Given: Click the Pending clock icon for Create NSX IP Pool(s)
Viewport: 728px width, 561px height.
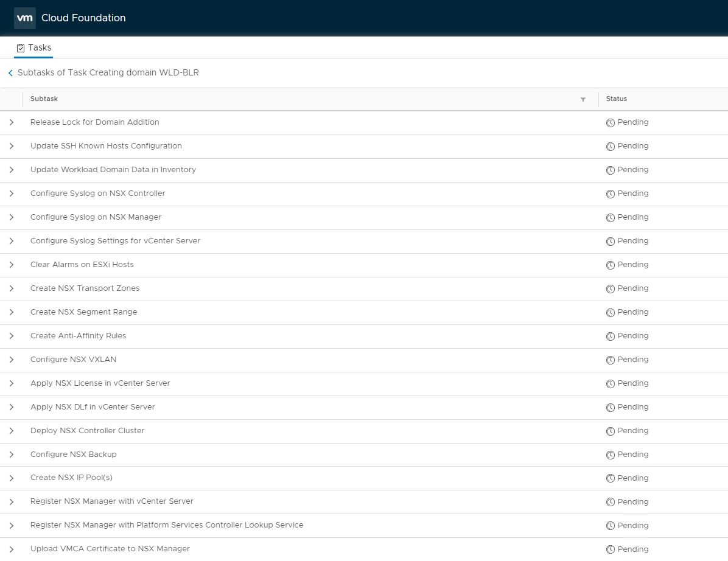Looking at the screenshot, I should [610, 479].
